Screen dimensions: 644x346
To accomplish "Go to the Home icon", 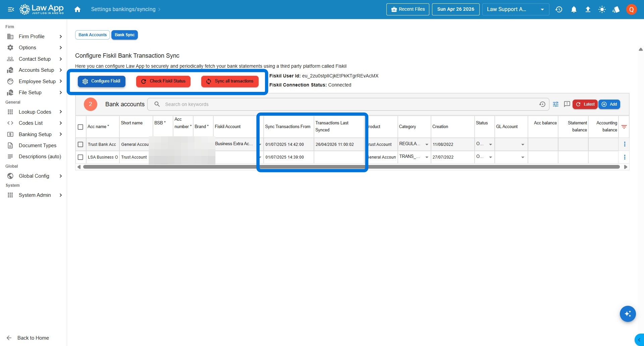I will (x=77, y=9).
